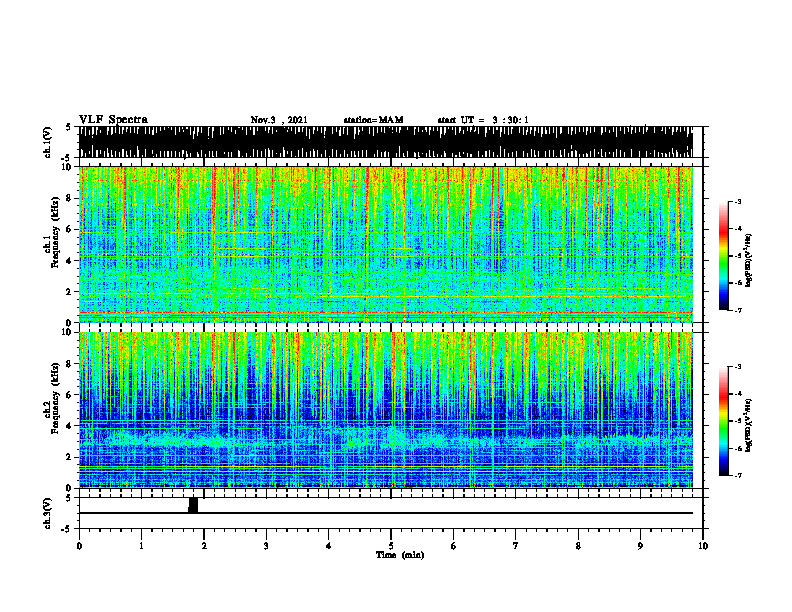Click time axis tick label "8"
The width and height of the screenshot is (792, 612).
pyautogui.click(x=578, y=546)
